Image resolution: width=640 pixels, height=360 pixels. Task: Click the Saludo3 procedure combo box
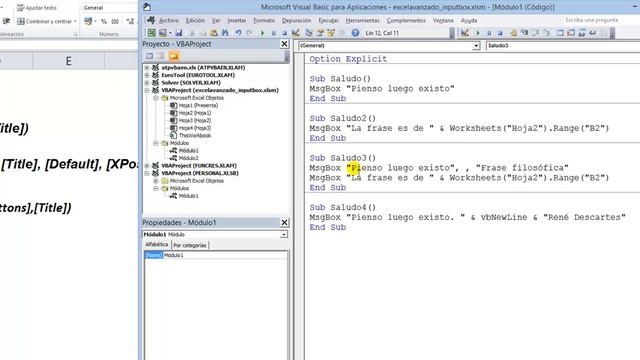(563, 46)
